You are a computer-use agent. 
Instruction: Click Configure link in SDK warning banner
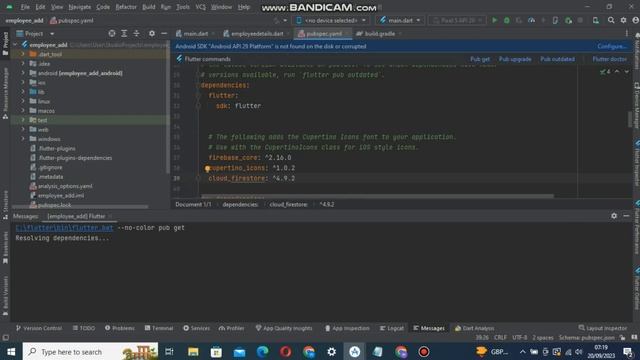(x=612, y=47)
